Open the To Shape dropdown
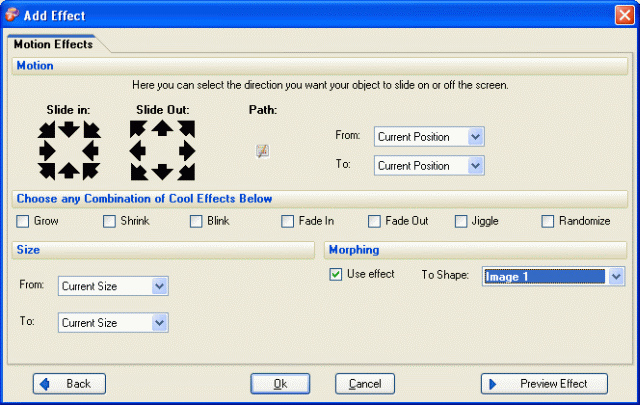This screenshot has width=640, height=405. pos(553,276)
